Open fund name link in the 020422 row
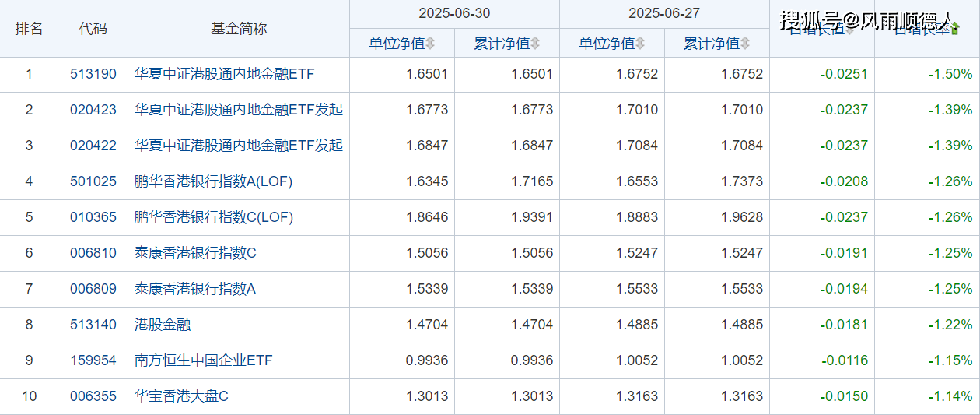980x415 pixels. [239, 146]
